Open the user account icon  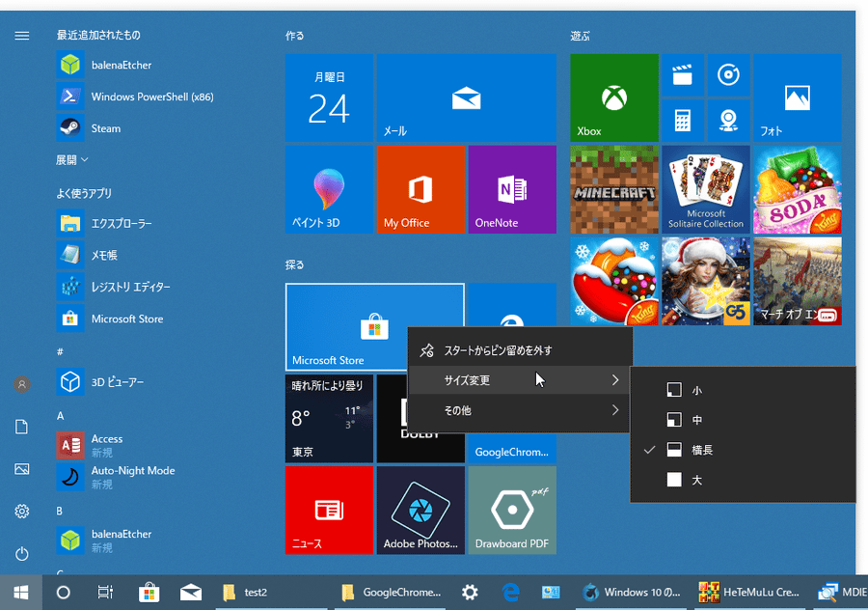[x=22, y=384]
